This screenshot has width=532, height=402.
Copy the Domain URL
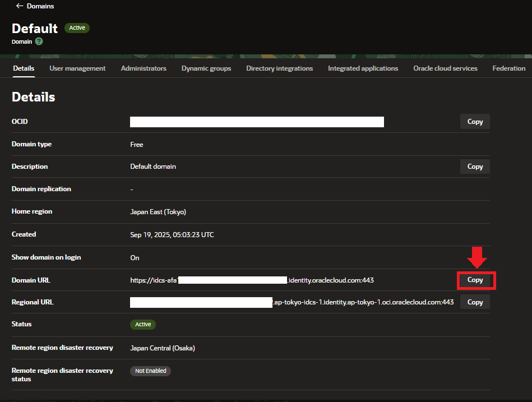(x=475, y=280)
